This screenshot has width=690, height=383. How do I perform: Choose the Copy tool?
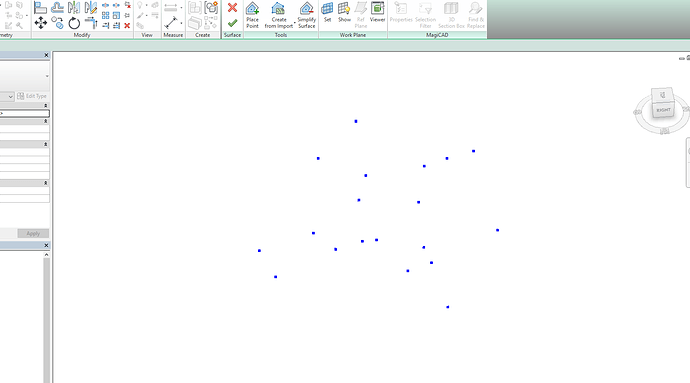tap(57, 23)
